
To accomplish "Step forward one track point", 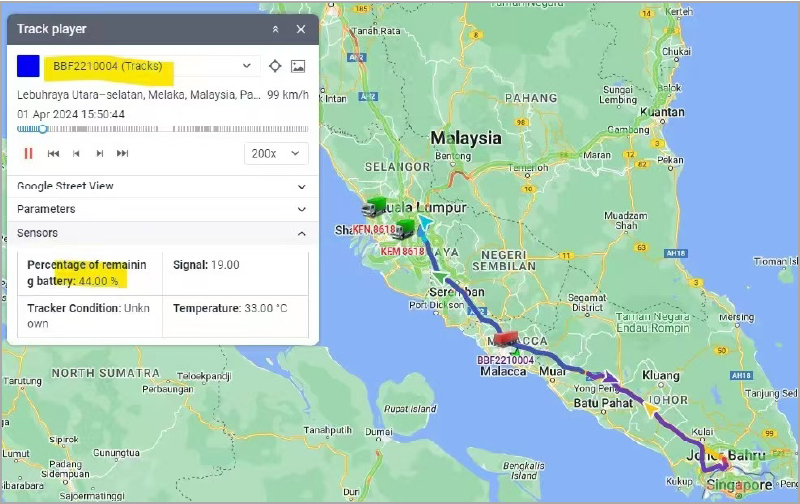I will pyautogui.click(x=100, y=153).
